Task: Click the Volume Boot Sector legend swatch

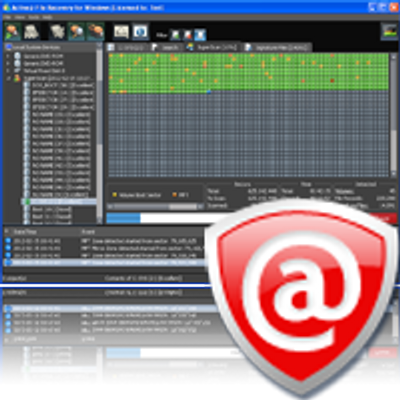Action: tap(115, 195)
